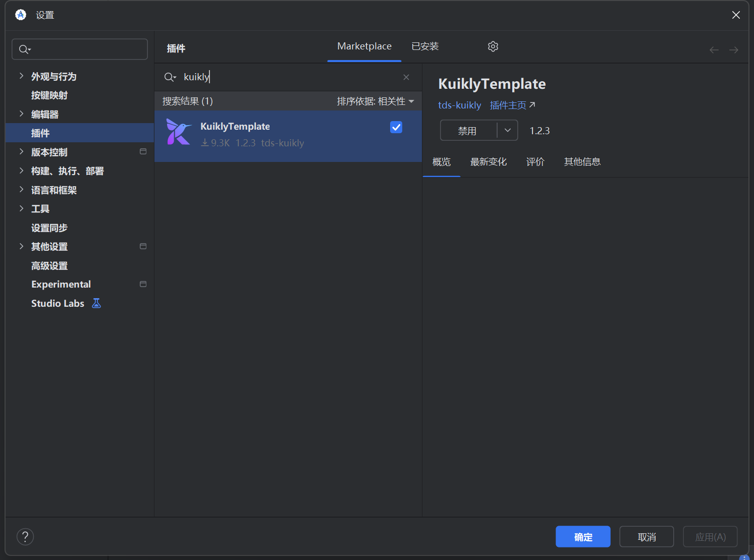Image resolution: width=754 pixels, height=560 pixels.
Task: Click the KuiklyTemplate hummingbird plugin icon
Action: 179,132
